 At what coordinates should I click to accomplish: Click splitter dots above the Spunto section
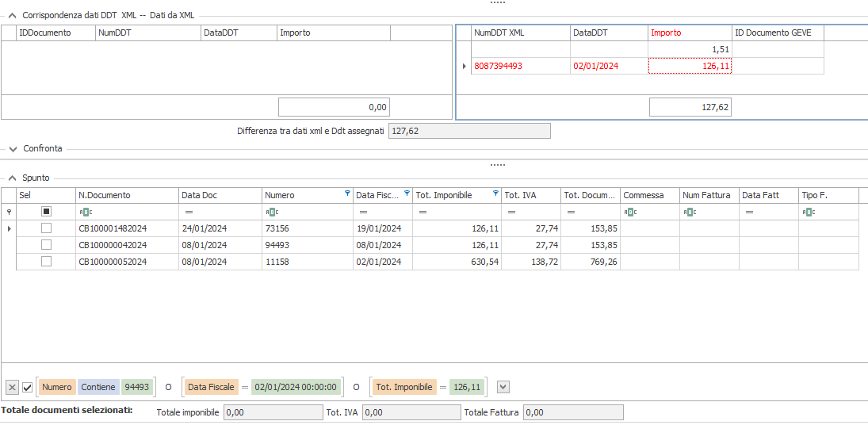[498, 165]
